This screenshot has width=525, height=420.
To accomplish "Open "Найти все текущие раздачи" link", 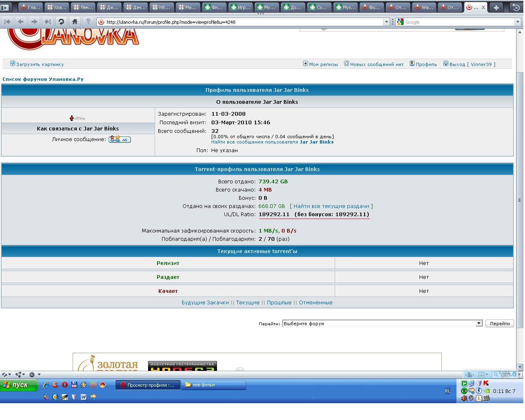I will 331,206.
